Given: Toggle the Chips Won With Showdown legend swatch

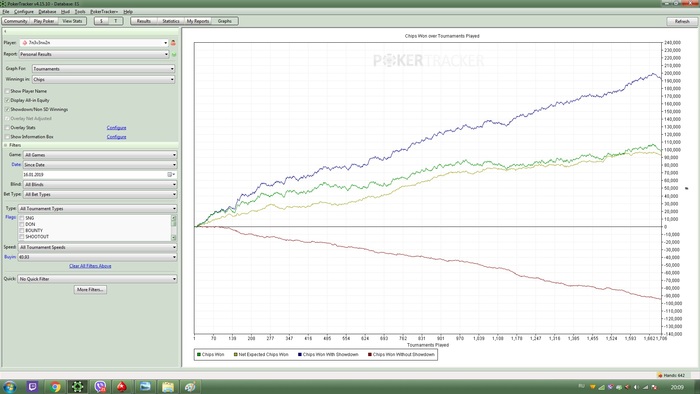Looking at the screenshot, I should pyautogui.click(x=300, y=355).
